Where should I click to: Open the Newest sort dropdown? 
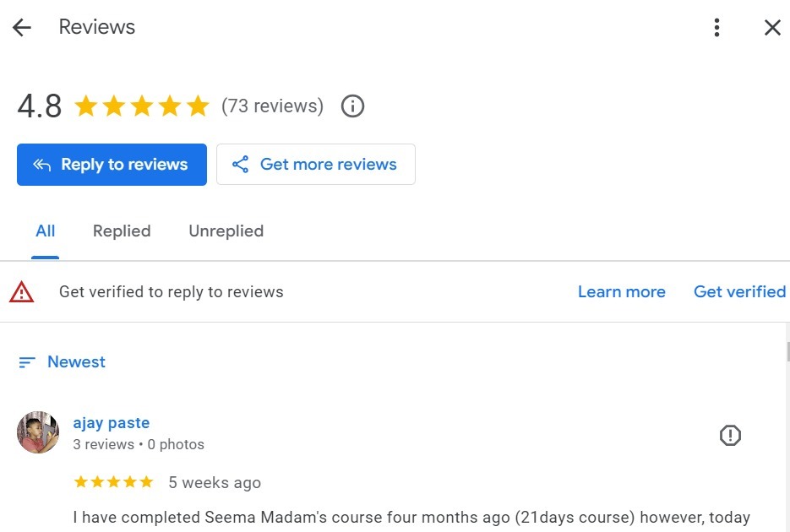[76, 362]
